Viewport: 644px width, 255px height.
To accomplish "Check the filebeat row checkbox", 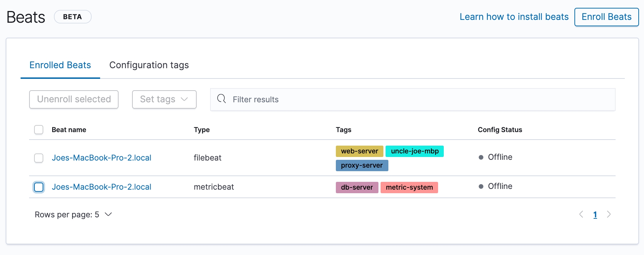I will tap(39, 158).
